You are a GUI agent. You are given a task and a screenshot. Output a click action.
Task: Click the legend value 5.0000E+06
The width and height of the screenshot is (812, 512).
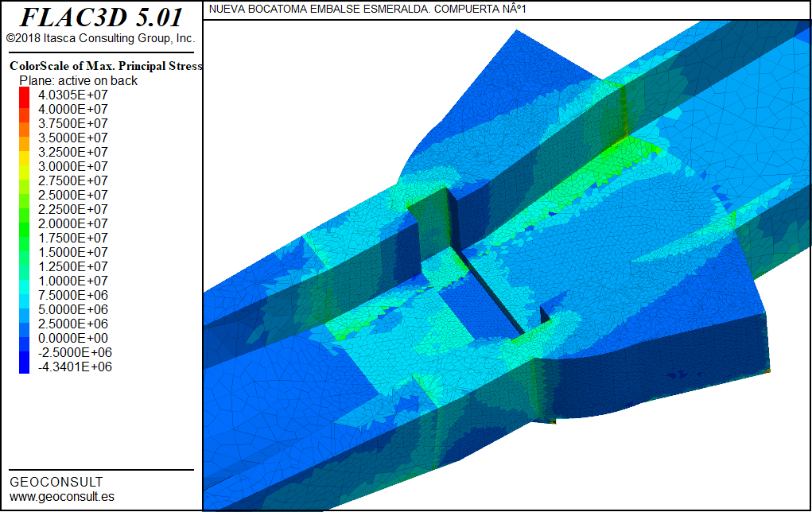(x=73, y=309)
